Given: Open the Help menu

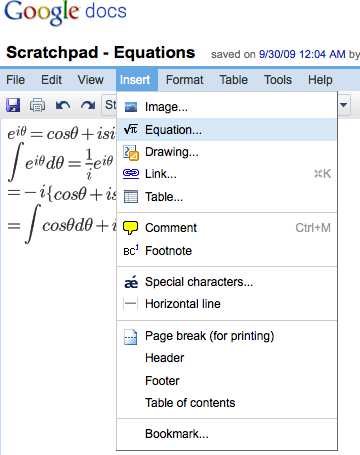Looking at the screenshot, I should (320, 80).
